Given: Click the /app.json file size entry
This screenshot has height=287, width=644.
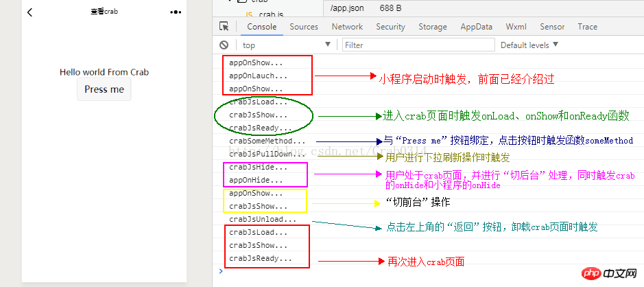Looking at the screenshot, I should pyautogui.click(x=391, y=8).
